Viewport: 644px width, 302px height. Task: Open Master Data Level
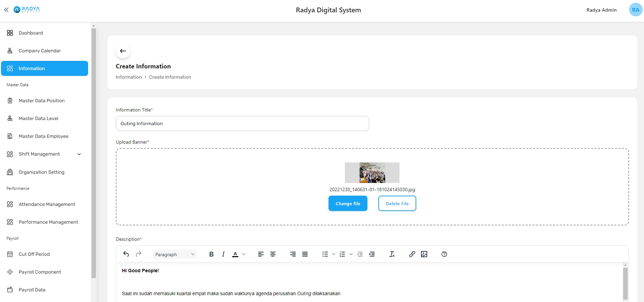(x=45, y=118)
